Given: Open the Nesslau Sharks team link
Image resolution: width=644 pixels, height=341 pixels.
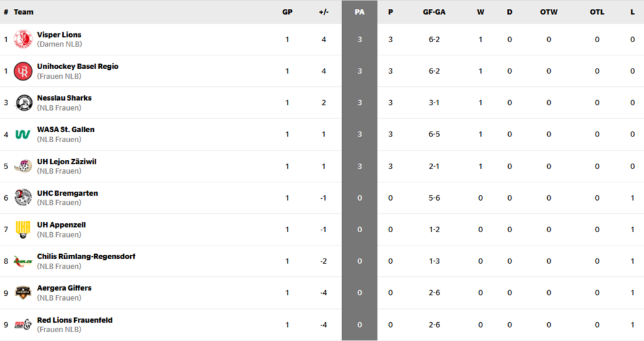Looking at the screenshot, I should (x=64, y=98).
